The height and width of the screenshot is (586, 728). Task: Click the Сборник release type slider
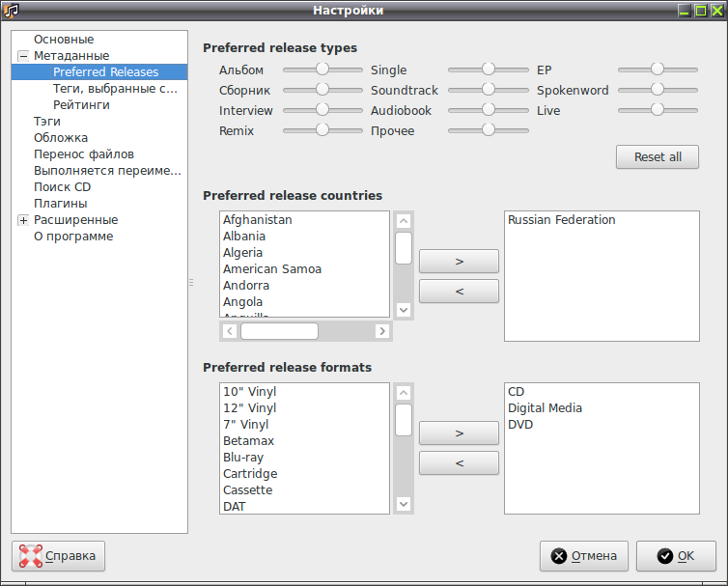coord(322,90)
